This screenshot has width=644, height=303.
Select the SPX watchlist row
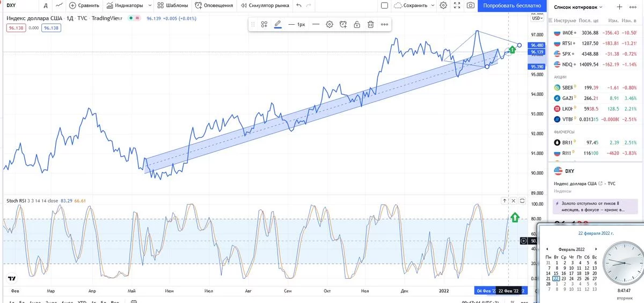pos(596,54)
